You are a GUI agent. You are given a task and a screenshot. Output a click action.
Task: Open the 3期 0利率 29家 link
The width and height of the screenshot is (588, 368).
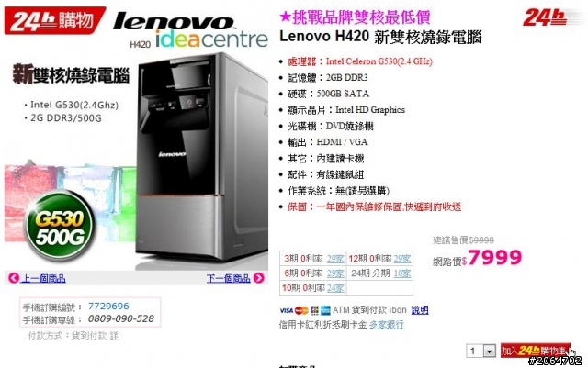pos(335,259)
